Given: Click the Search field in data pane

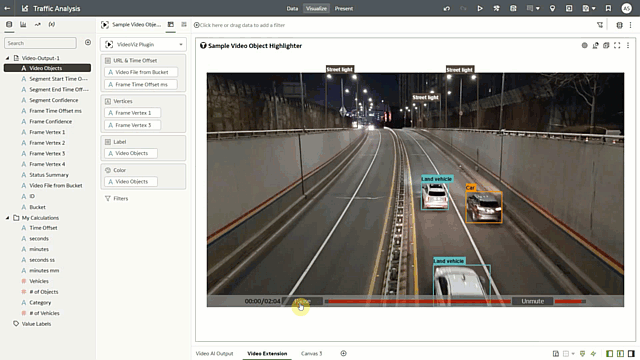Looking at the screenshot, I should tap(40, 43).
